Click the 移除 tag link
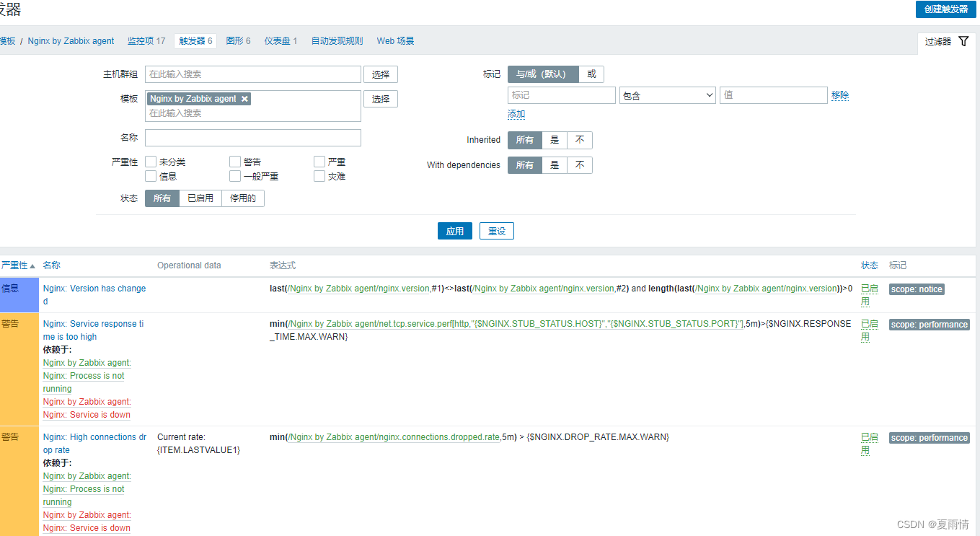 tap(840, 95)
